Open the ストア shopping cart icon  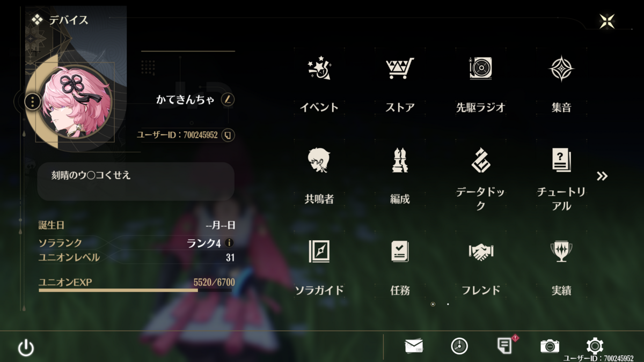400,69
